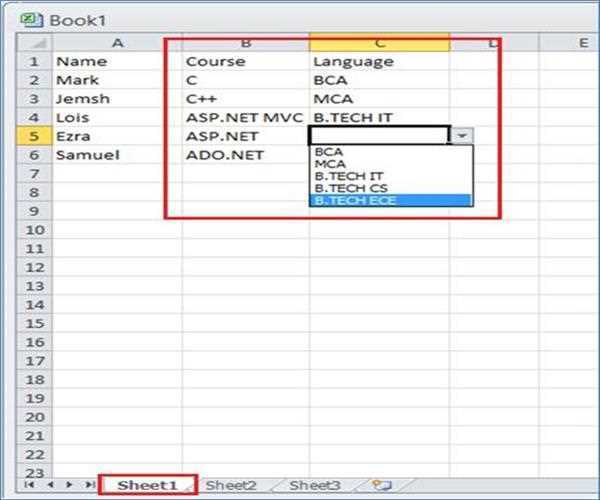Switch to the Sheet2 tab
This screenshot has width=600, height=500.
click(x=231, y=485)
